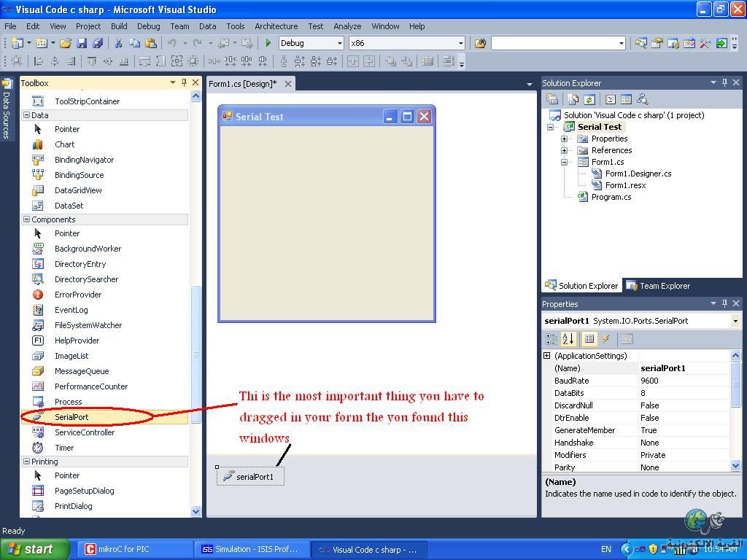Select the BackgroundWorker toolbox item
The width and height of the screenshot is (747, 560).
[105, 249]
